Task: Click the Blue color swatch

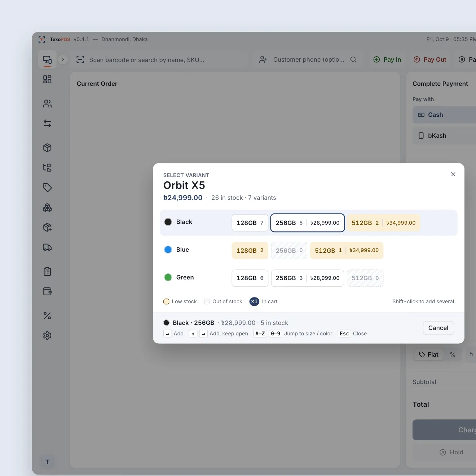Action: point(168,250)
